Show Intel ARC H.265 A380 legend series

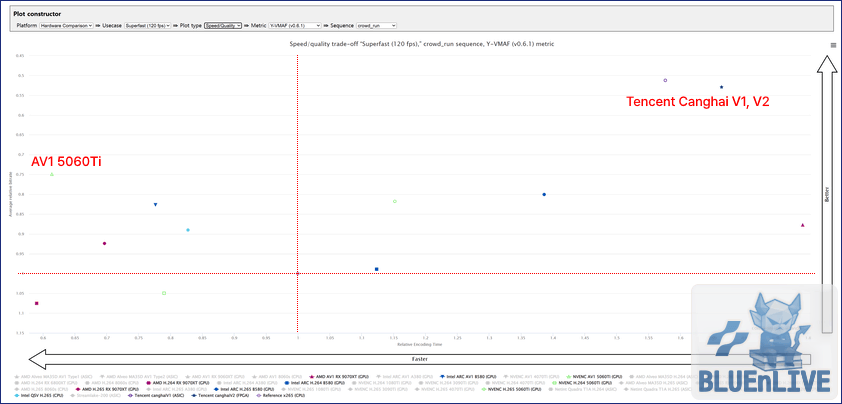[x=176, y=389]
